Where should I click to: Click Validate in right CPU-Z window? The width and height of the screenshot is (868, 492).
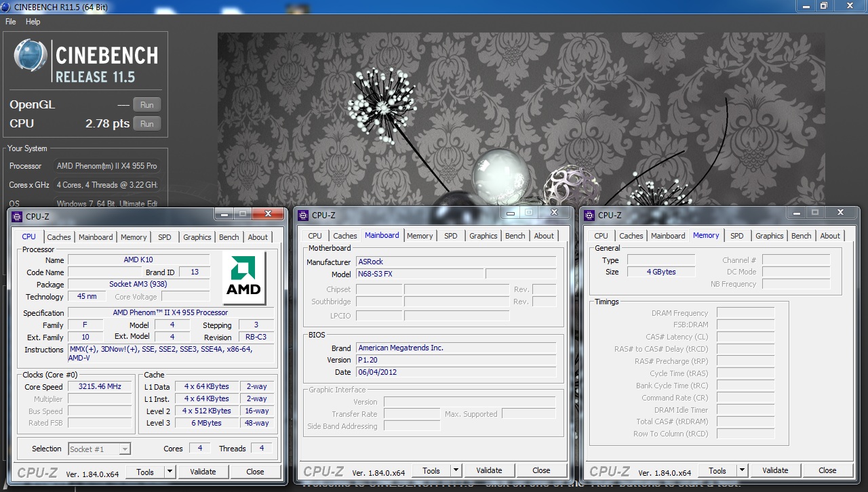[775, 470]
